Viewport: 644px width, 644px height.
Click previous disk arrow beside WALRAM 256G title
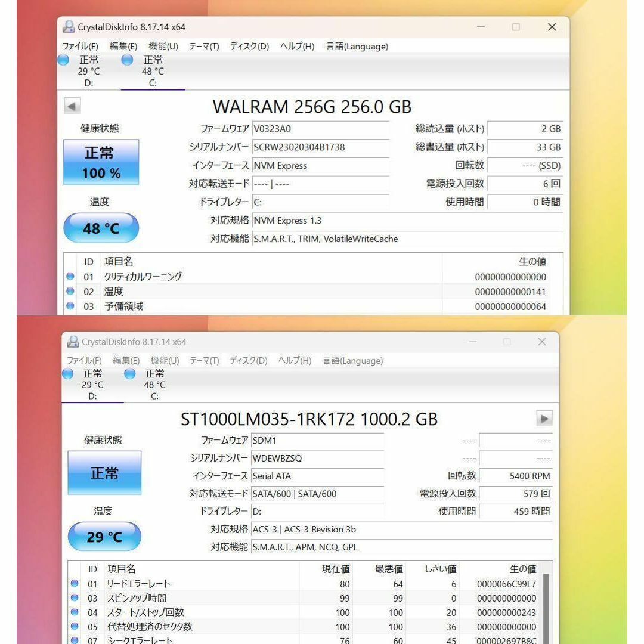click(x=72, y=106)
